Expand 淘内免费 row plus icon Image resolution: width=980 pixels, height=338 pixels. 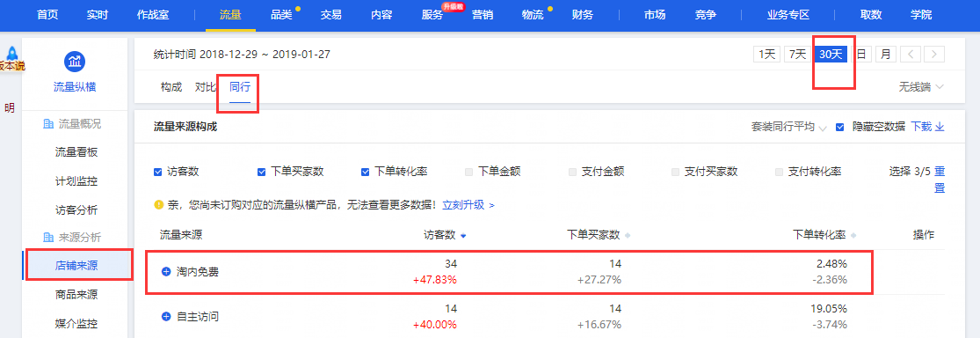coord(166,272)
